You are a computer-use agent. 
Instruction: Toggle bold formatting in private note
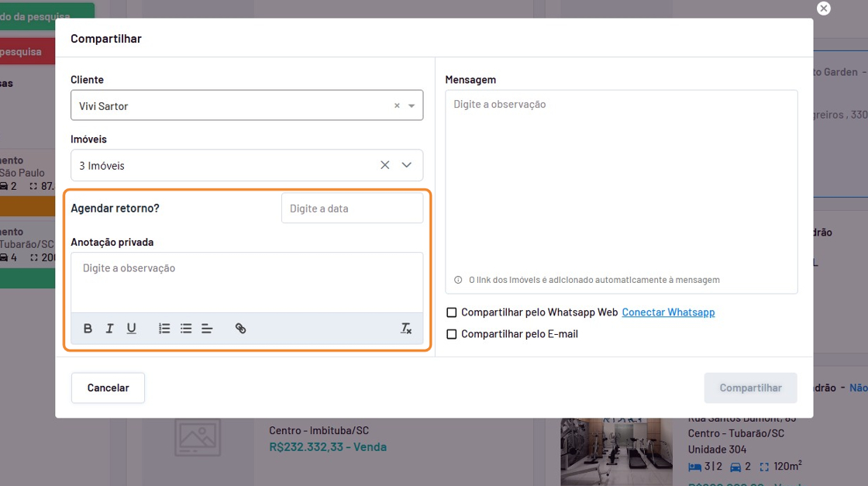[x=88, y=329]
